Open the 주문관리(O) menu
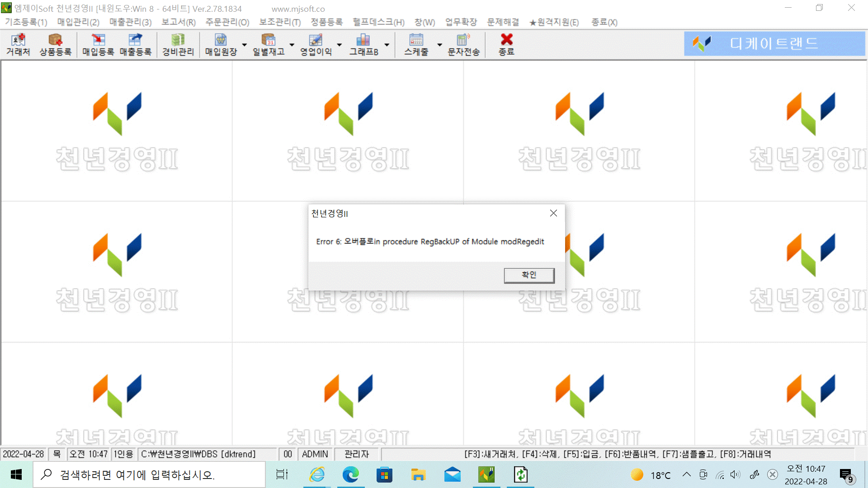 (227, 22)
